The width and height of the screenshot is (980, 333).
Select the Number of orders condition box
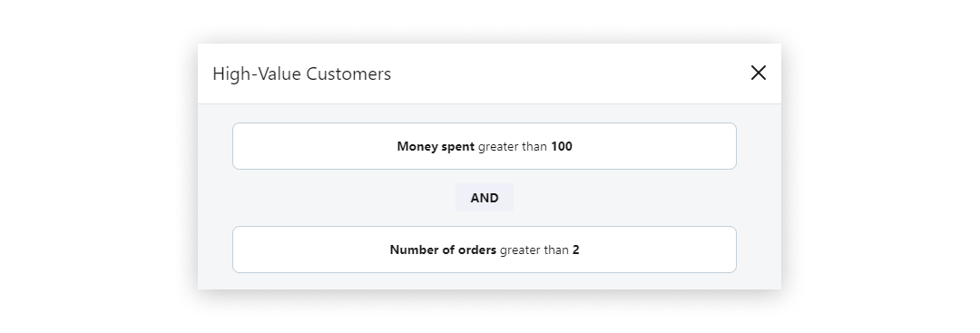click(x=485, y=250)
